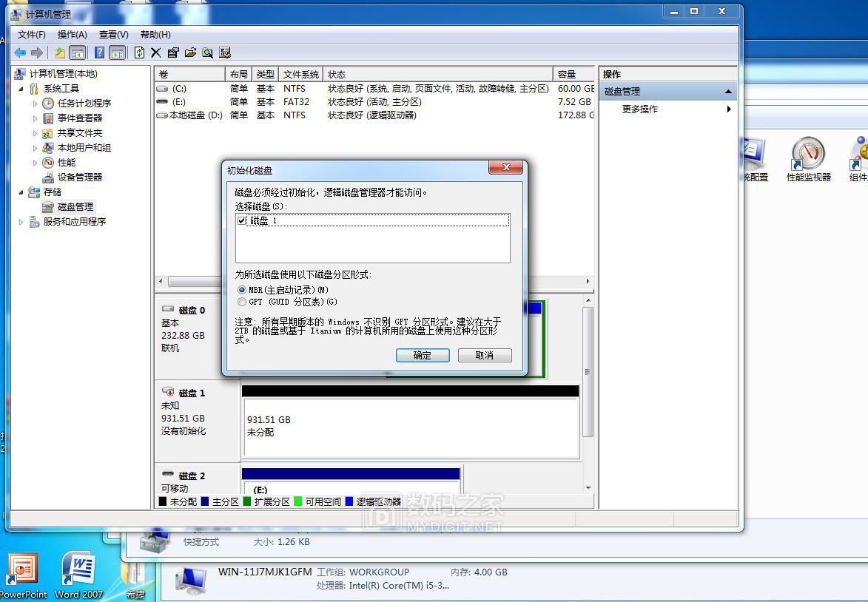
Task: Click the 主分区 dark blue legend swatch
Action: pos(205,501)
